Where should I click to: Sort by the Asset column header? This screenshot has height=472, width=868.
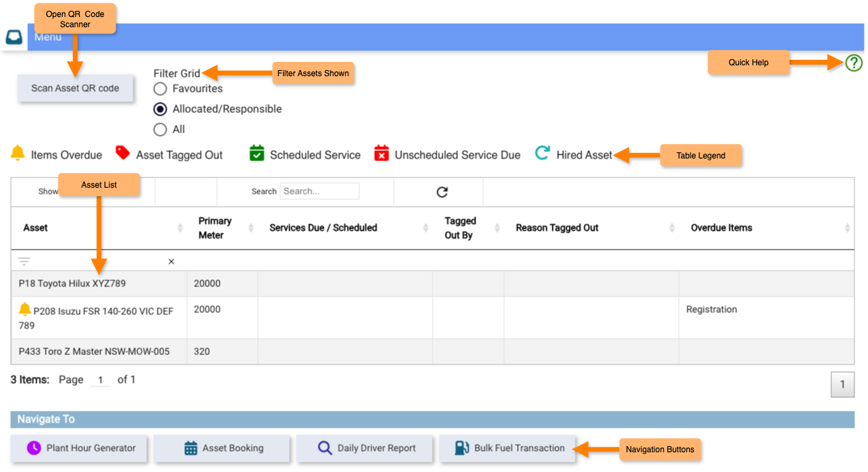click(99, 228)
